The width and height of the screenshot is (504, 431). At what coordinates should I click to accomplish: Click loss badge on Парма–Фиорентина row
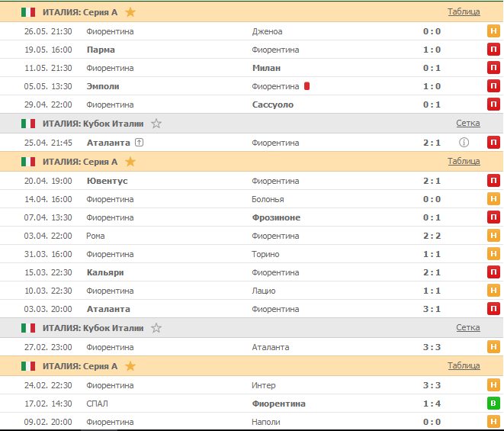point(493,50)
